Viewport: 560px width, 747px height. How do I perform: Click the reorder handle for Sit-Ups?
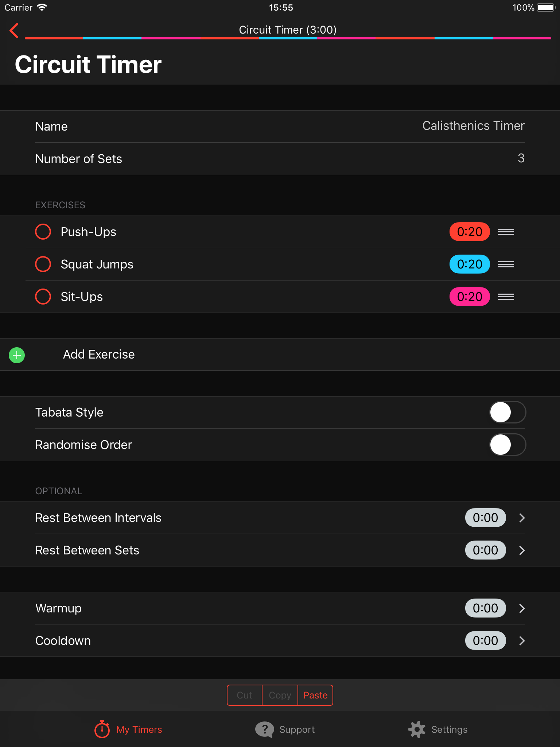coord(506,297)
